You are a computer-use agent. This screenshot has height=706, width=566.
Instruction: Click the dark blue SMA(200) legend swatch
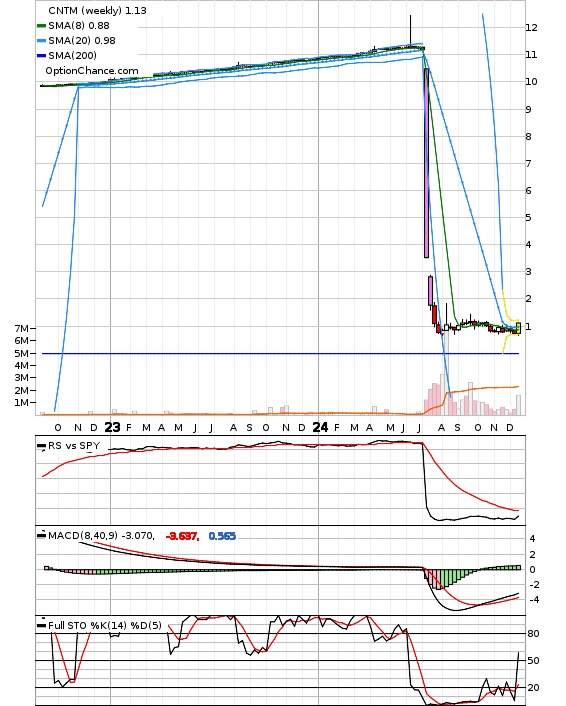tap(41, 55)
